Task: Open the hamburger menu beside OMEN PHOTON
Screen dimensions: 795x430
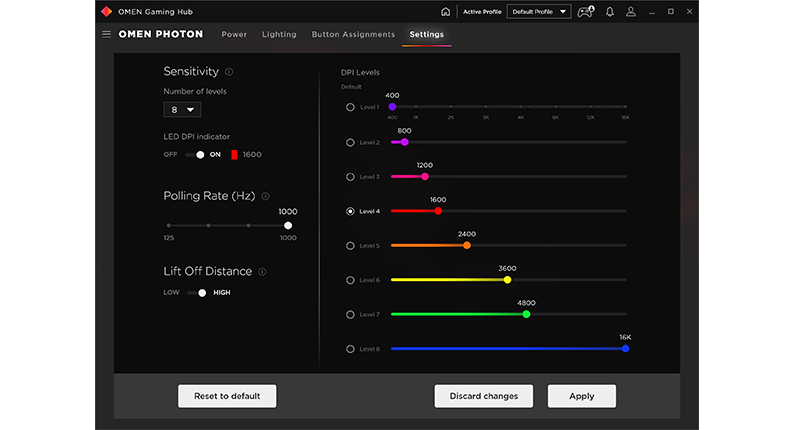Action: click(106, 34)
